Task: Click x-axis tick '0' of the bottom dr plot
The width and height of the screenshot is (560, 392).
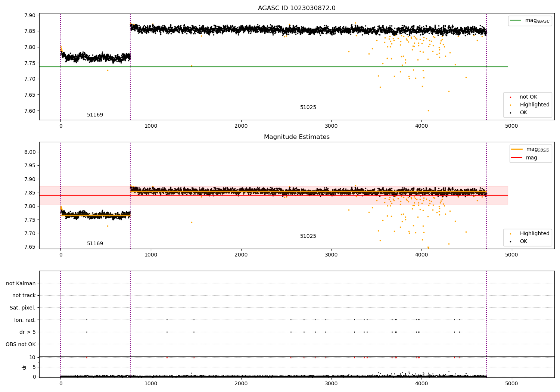Action: (60, 383)
